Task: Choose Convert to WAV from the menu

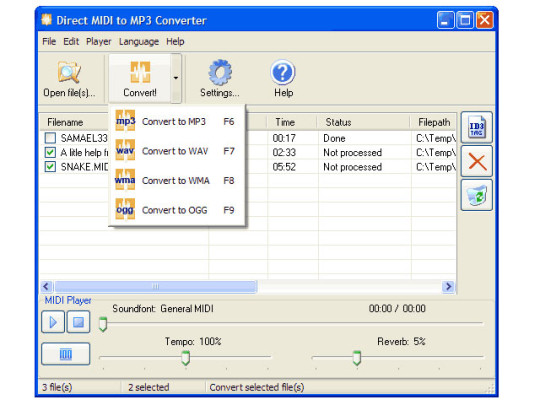Action: click(x=176, y=151)
